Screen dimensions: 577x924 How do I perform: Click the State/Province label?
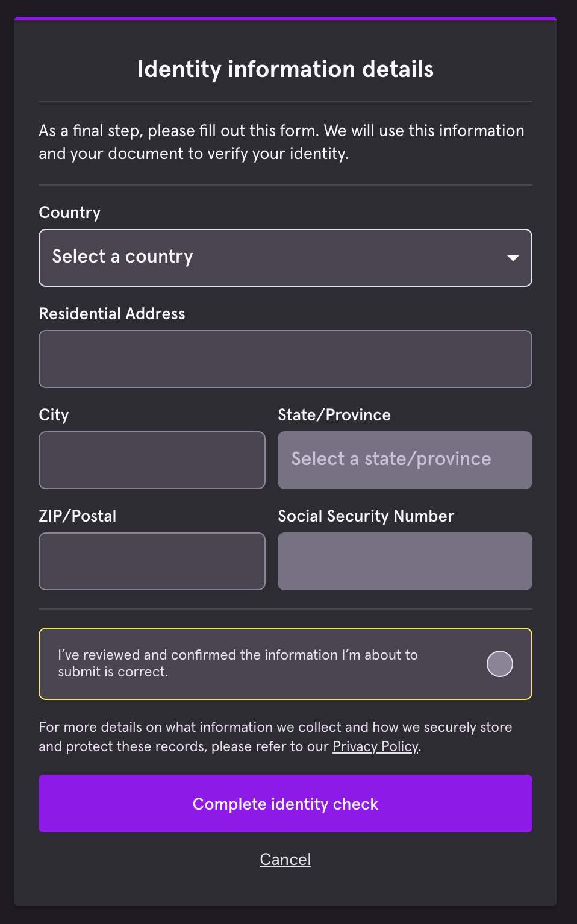click(x=334, y=415)
